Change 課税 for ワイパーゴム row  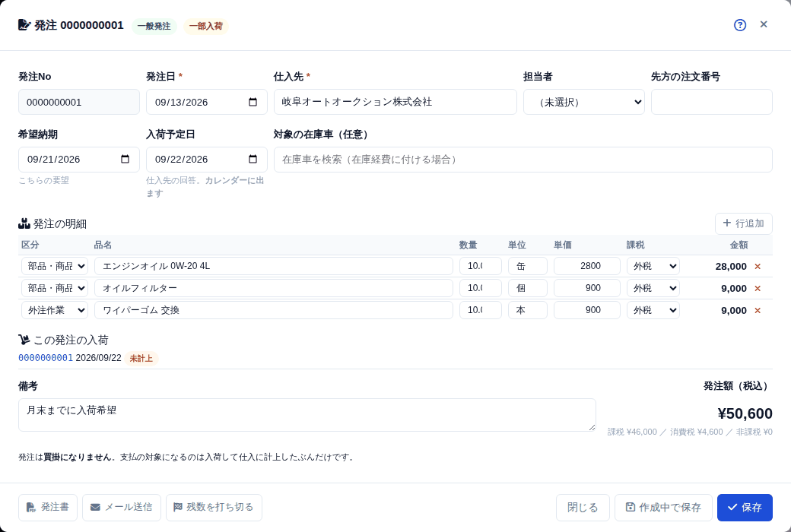[653, 310]
